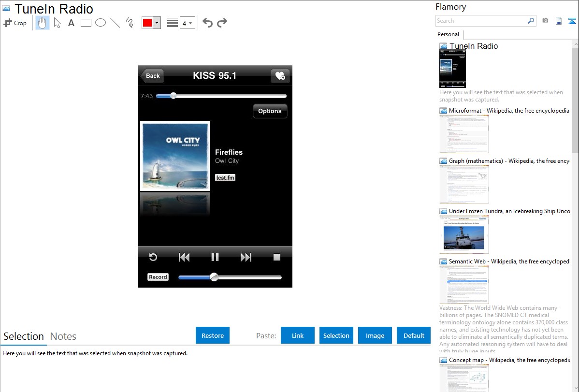
Task: Open the line width 4 dropdown
Action: coord(187,23)
